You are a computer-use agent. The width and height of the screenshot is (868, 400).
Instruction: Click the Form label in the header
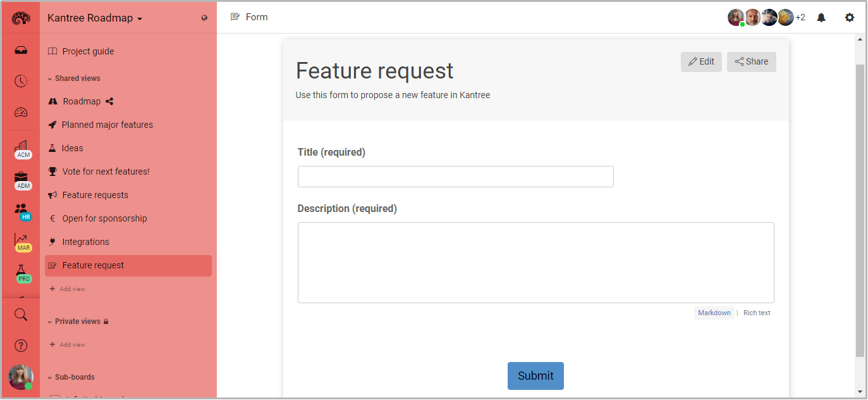coord(257,17)
